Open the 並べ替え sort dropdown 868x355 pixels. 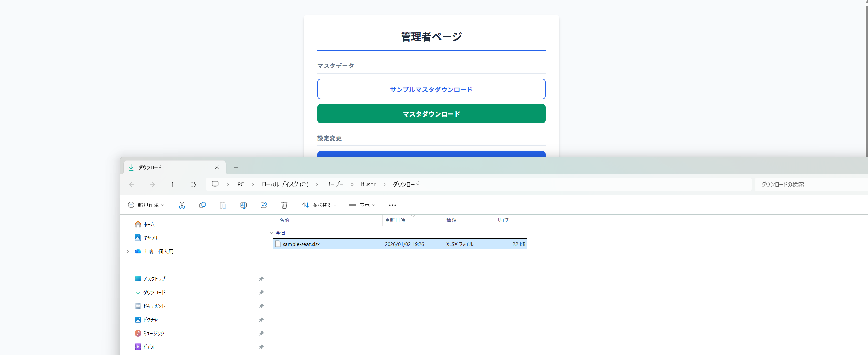point(319,205)
